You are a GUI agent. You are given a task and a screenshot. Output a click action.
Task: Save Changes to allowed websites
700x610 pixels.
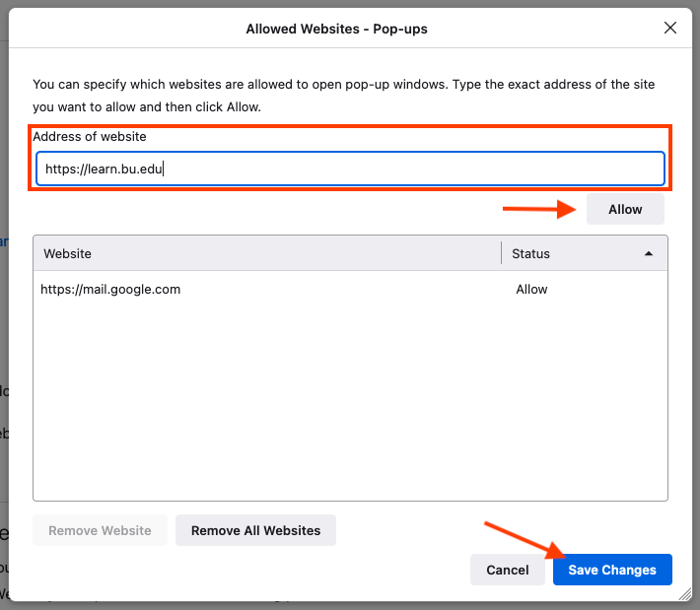612,570
